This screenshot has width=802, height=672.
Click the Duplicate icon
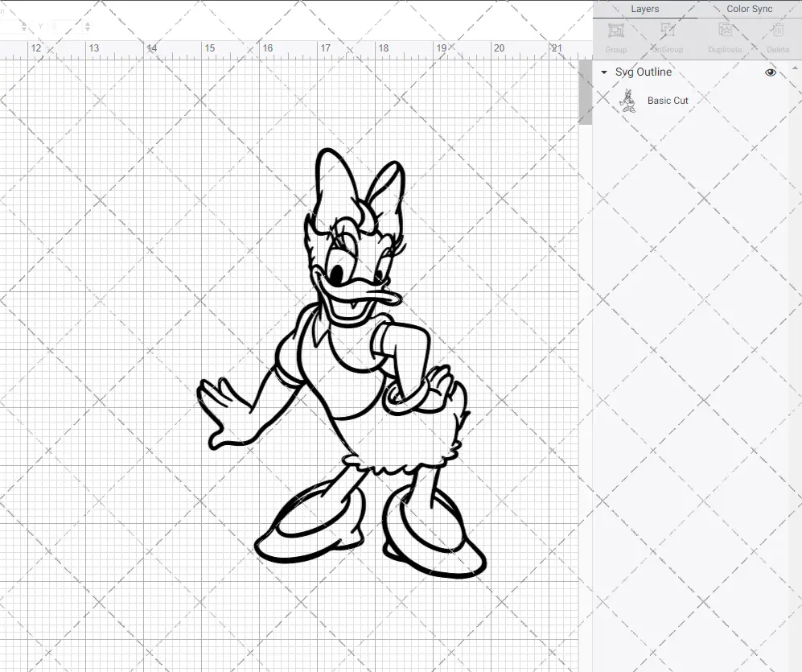(x=725, y=31)
